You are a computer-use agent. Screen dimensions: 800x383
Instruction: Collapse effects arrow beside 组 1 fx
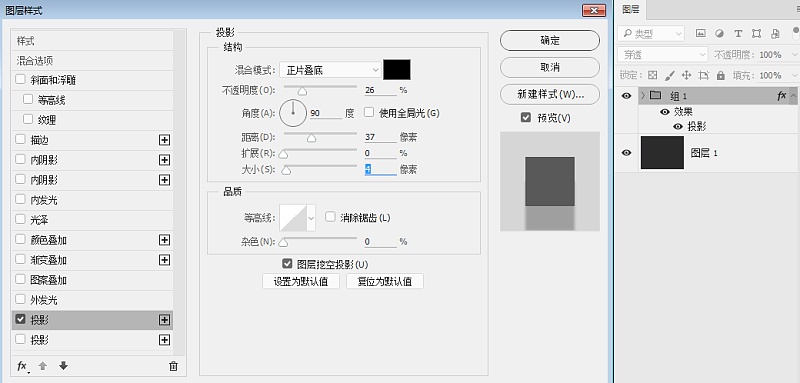coord(793,95)
